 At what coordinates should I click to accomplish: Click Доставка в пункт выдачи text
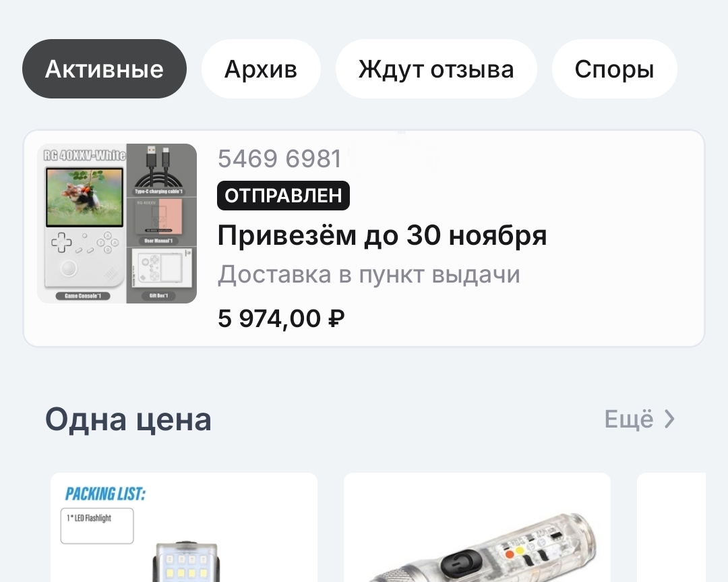(x=369, y=274)
